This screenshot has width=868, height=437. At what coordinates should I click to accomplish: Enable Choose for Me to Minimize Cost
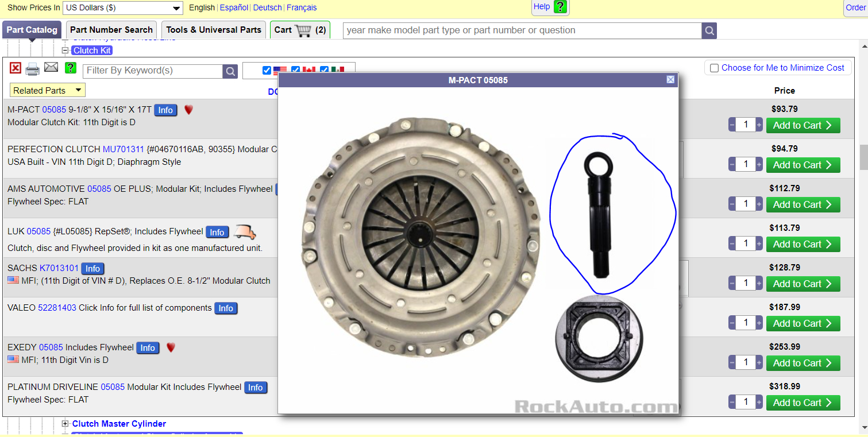(x=714, y=68)
